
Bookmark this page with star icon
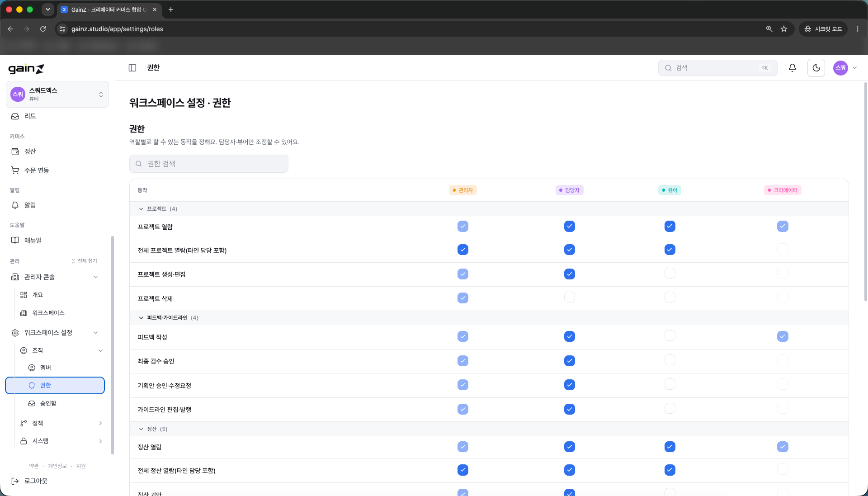click(784, 29)
